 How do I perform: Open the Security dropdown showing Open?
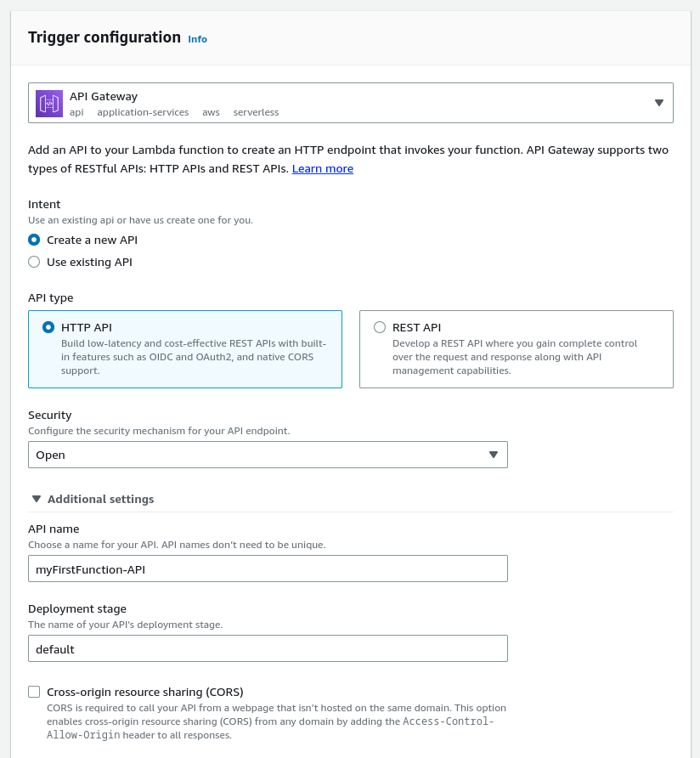(x=268, y=455)
